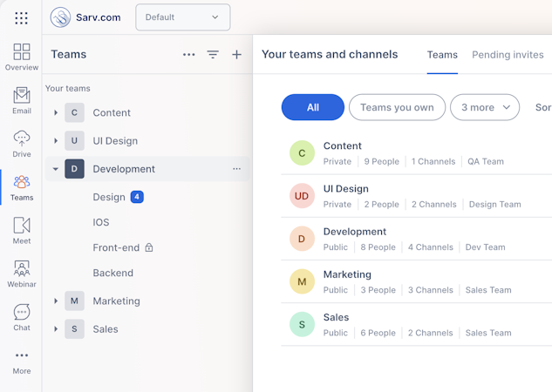Expand the 3 more filter dropdown

click(485, 107)
